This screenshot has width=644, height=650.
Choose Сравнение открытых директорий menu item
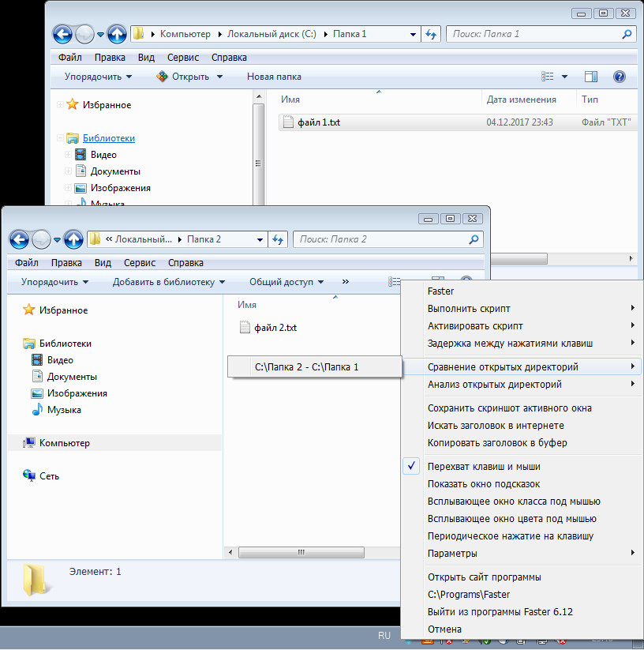(x=522, y=367)
